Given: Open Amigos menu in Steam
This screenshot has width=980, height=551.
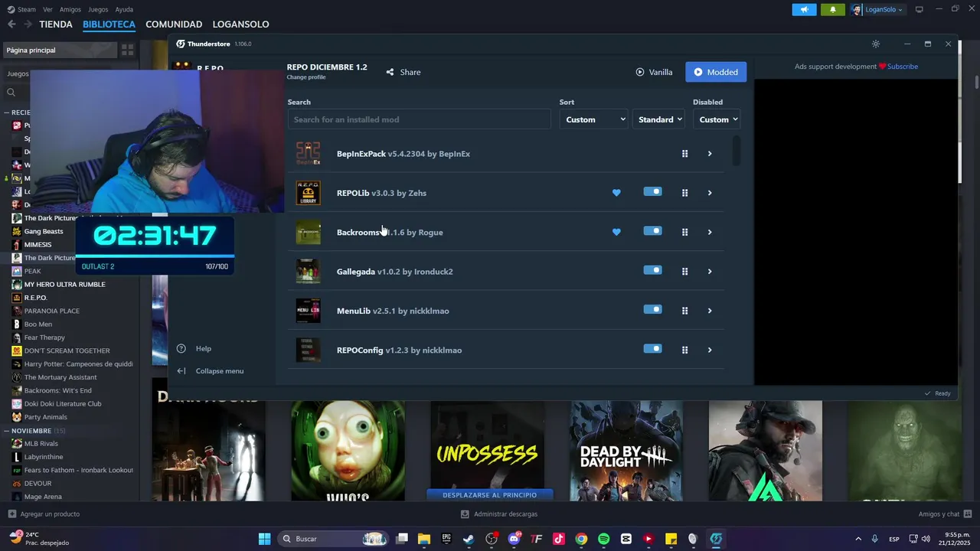Looking at the screenshot, I should (70, 9).
